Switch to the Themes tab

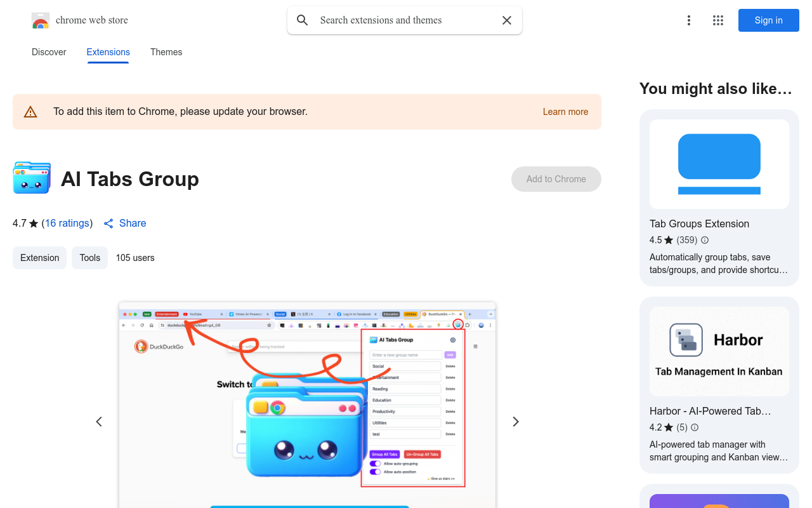tap(166, 52)
